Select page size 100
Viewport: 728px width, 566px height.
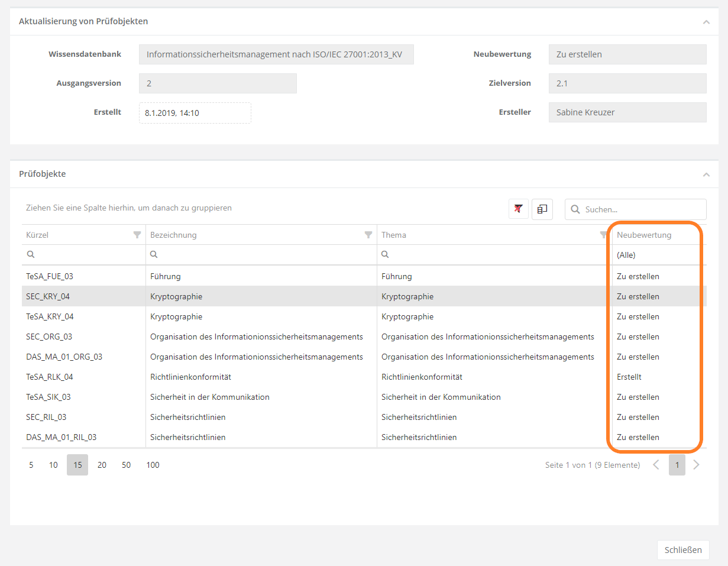click(153, 465)
